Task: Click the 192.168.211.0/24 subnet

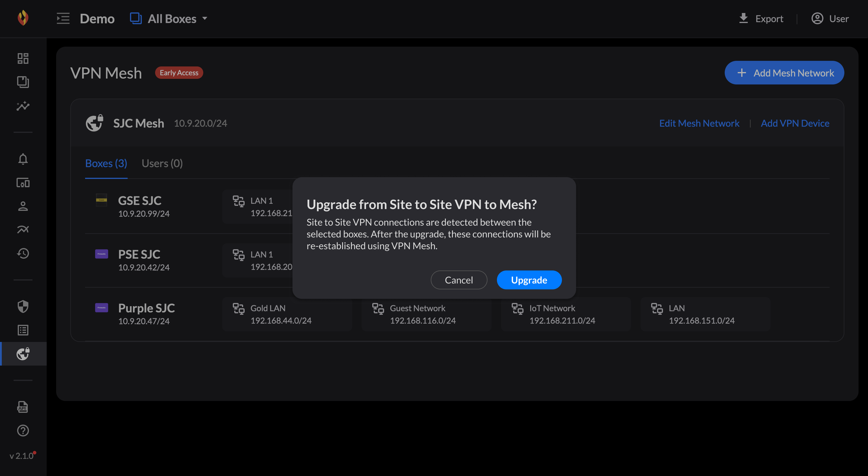Action: point(562,320)
